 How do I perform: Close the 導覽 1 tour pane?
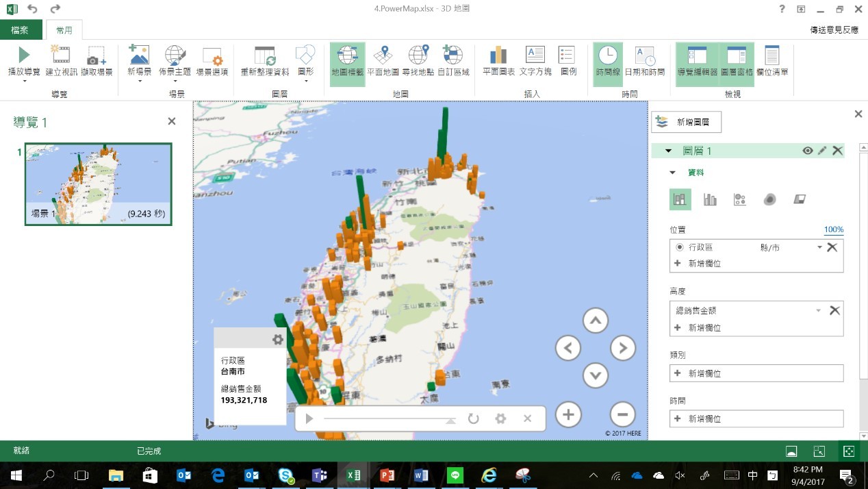click(172, 121)
